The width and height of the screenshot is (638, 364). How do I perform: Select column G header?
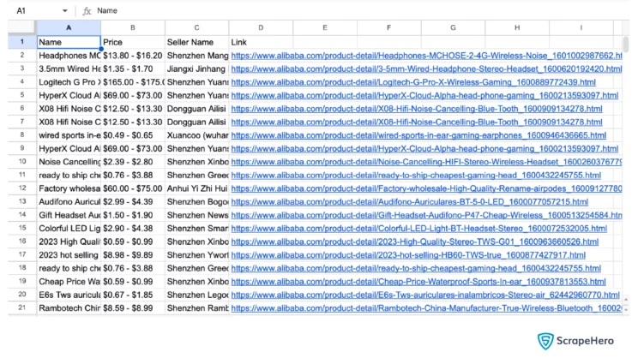pos(453,27)
